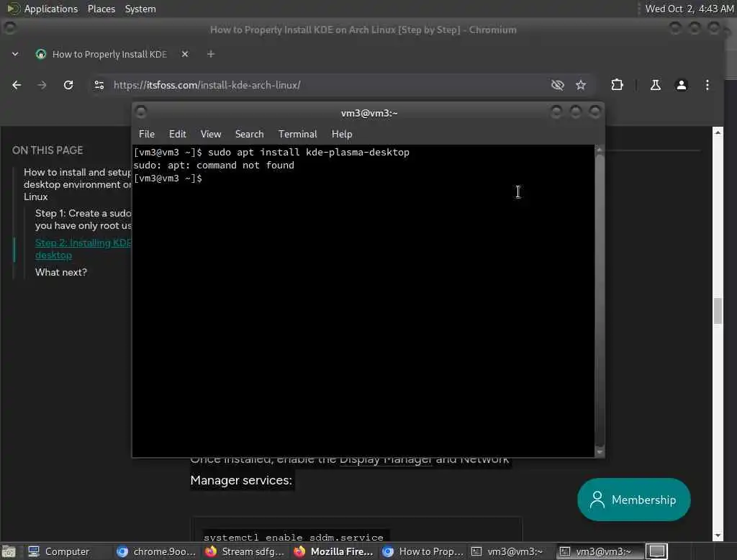Open terminal Search menu
Screen dimensions: 737x560
249,134
